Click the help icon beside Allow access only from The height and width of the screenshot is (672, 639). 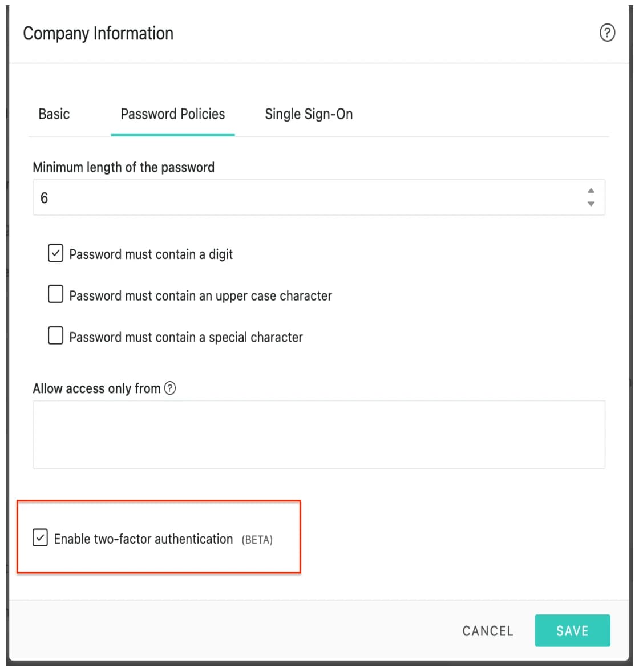170,388
